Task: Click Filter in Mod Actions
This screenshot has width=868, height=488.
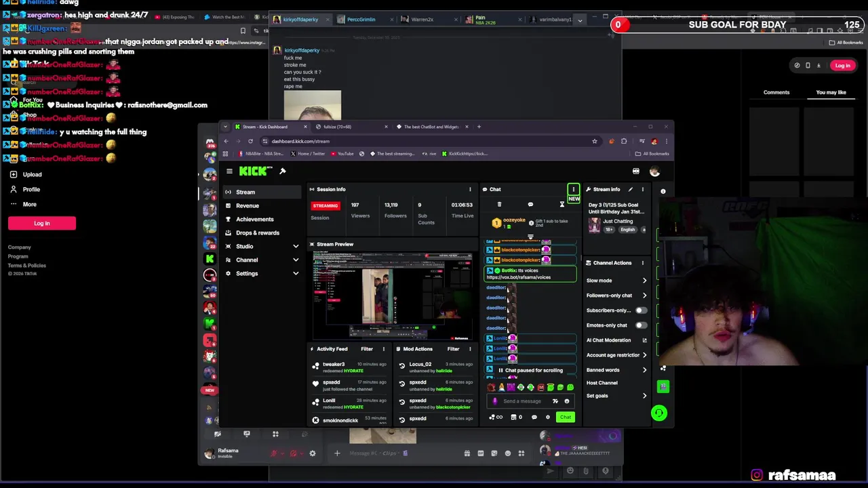Action: [x=453, y=349]
